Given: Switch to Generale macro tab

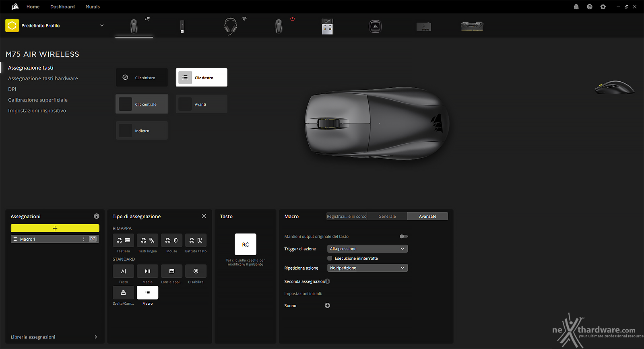Looking at the screenshot, I should [387, 216].
